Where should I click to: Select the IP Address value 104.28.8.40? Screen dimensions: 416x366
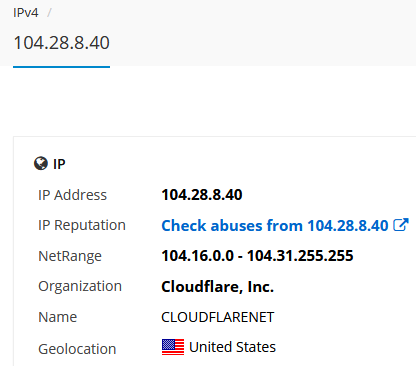[x=202, y=195]
